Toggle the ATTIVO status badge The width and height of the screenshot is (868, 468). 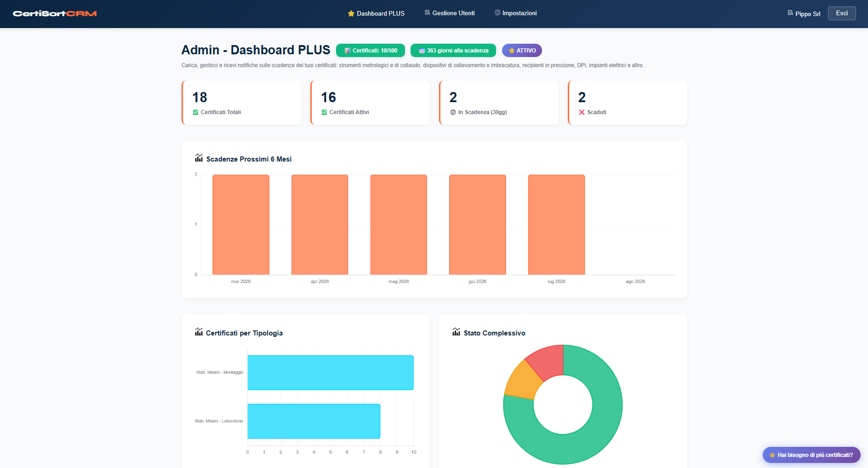(522, 50)
